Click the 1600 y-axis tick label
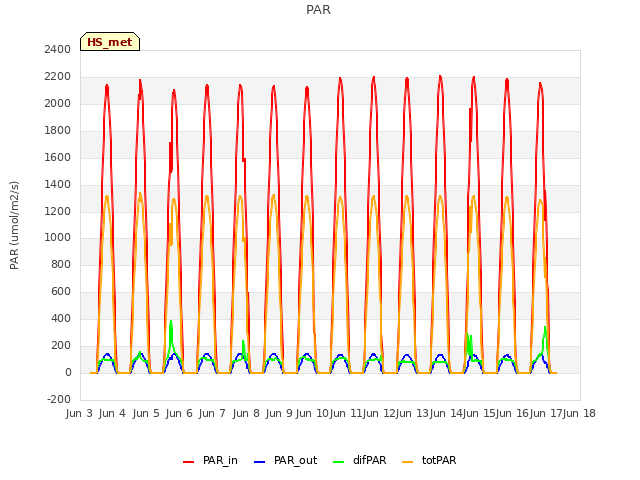 [x=58, y=158]
